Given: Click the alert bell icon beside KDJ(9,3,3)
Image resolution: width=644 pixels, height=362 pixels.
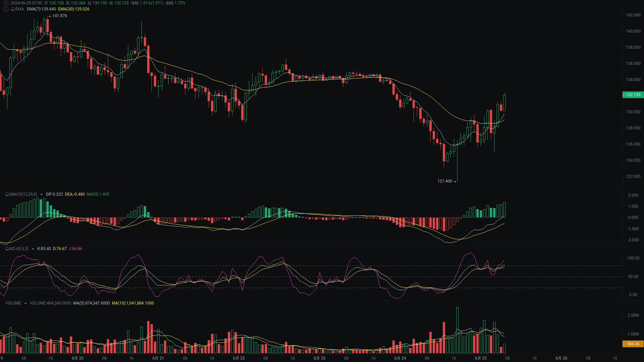Looking at the screenshot, I should [8, 249].
